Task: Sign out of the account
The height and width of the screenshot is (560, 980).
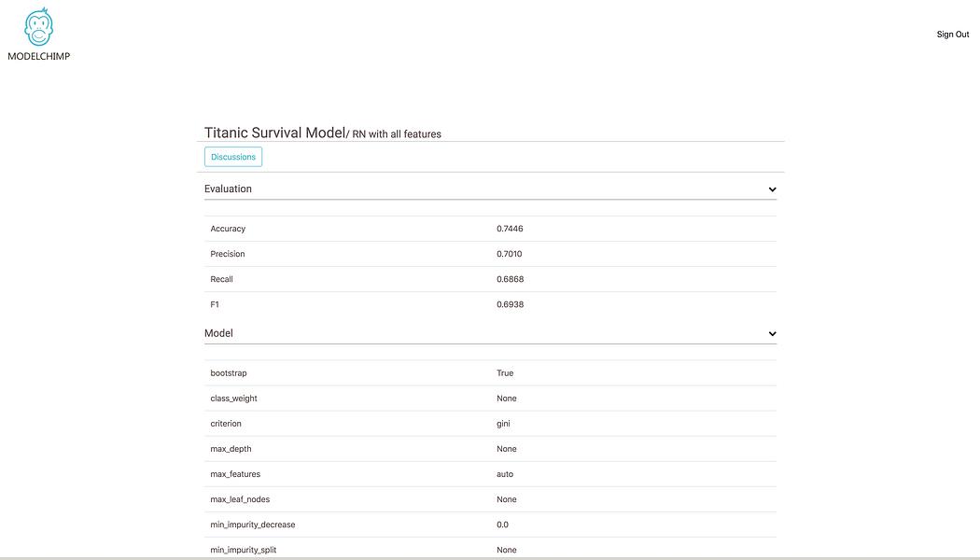Action: click(x=953, y=35)
